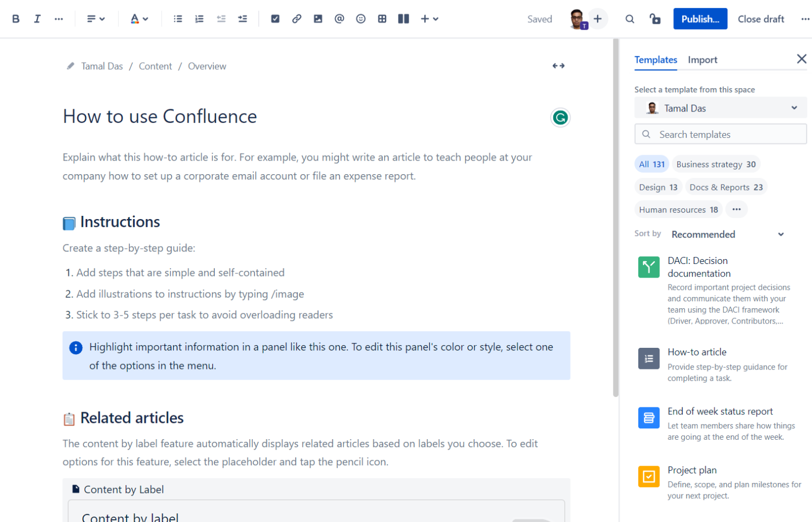The height and width of the screenshot is (522, 812).
Task: Select the End of week status report template
Action: (x=721, y=424)
